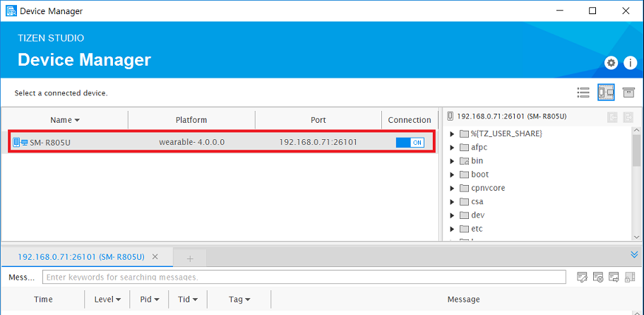Viewport: 644px width, 315px height.
Task: Click the info icon in header
Action: (x=630, y=63)
